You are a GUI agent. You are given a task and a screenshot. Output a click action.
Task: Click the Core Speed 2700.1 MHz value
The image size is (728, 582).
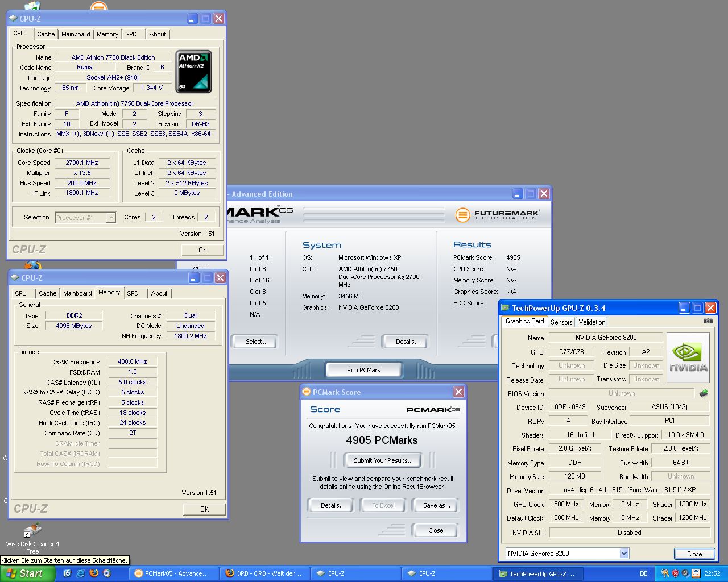pos(82,163)
